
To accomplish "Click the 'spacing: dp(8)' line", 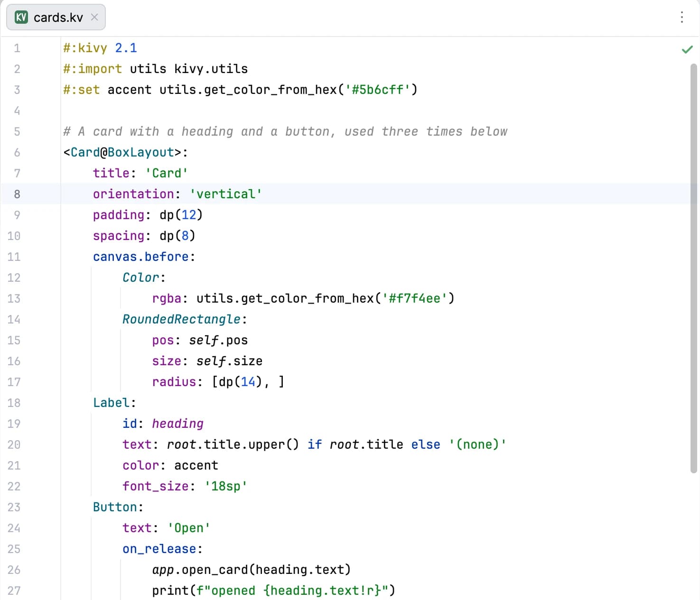I will (x=144, y=236).
